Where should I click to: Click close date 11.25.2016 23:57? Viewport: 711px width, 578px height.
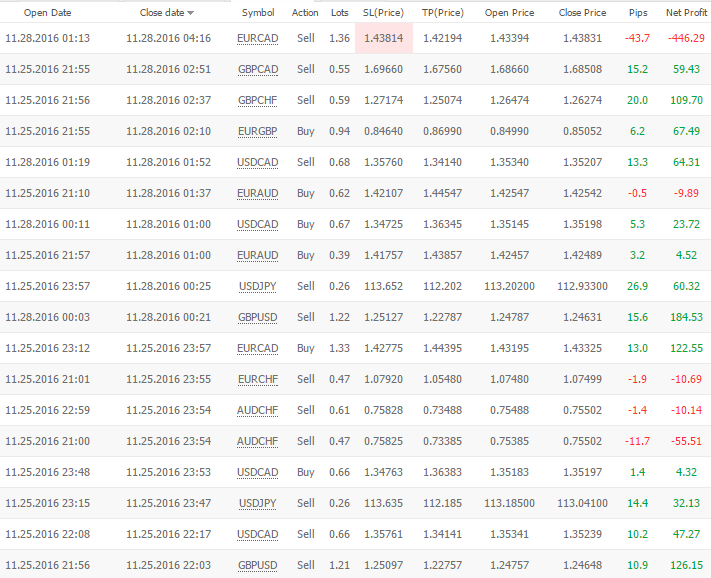click(x=168, y=348)
